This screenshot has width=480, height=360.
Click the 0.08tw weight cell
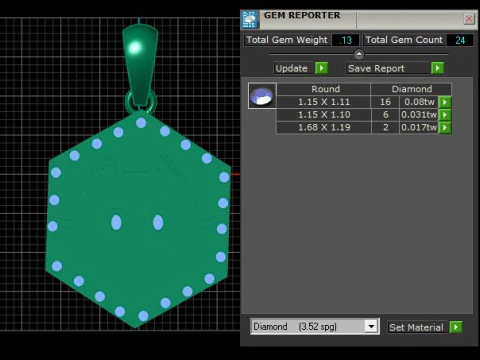(x=419, y=102)
